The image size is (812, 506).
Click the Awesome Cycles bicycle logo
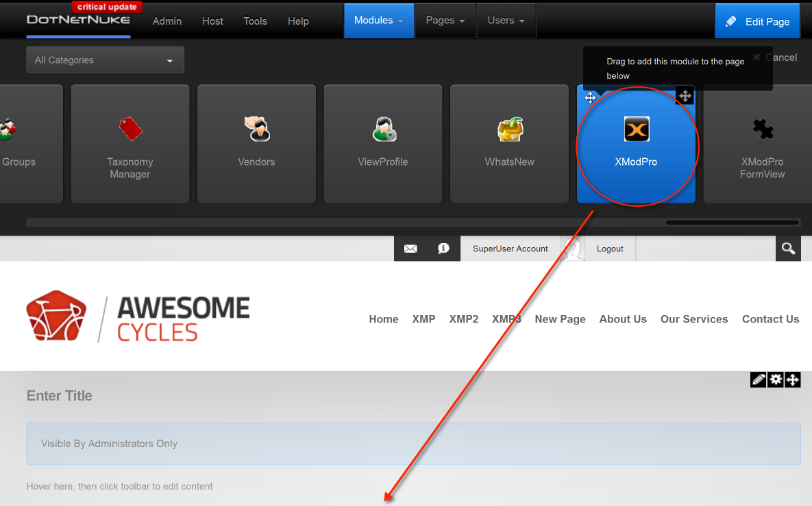[56, 316]
